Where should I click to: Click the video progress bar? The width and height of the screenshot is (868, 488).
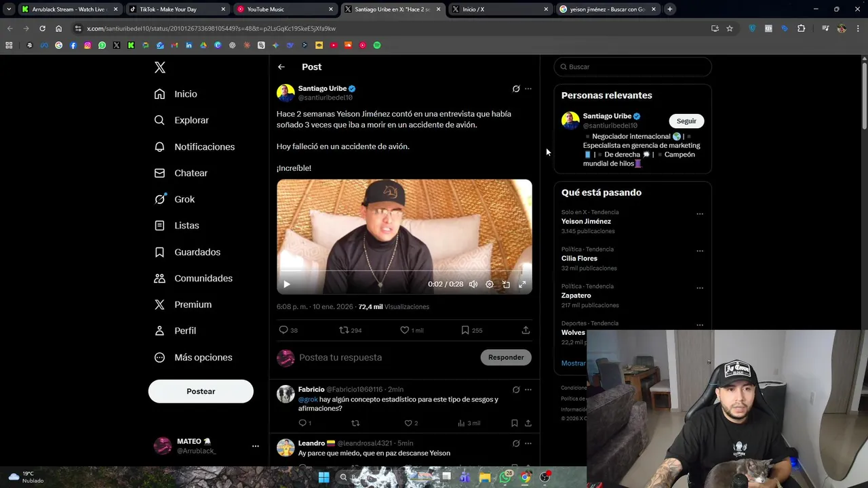pyautogui.click(x=404, y=271)
